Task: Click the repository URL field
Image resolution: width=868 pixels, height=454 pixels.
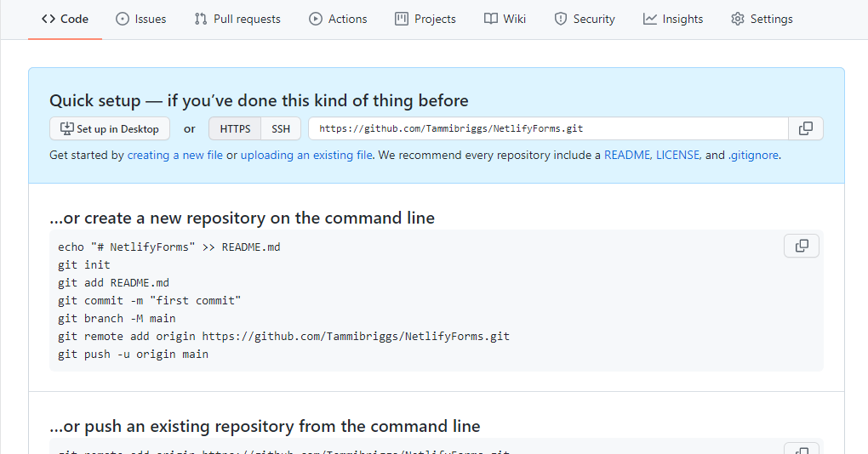Action: tap(549, 129)
